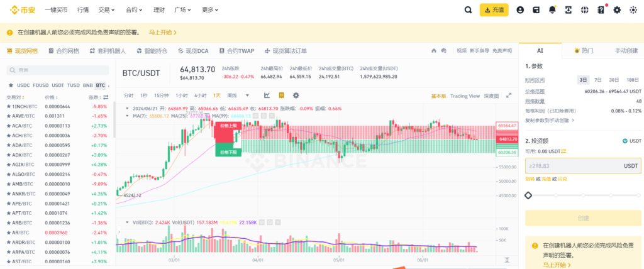Click the robot chat icon beside home icon
The width and height of the screenshot is (644, 269).
point(443,50)
